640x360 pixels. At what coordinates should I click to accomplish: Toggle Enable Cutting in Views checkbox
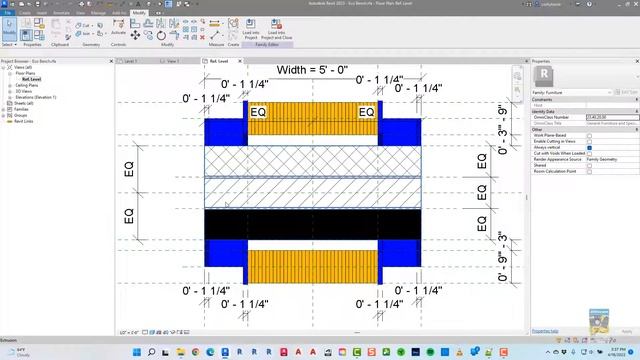coord(589,141)
